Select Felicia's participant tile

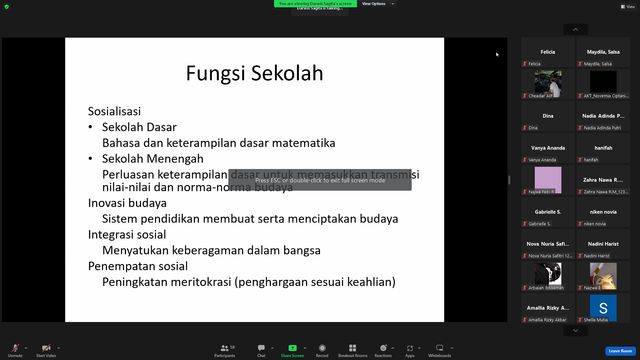tap(548, 52)
